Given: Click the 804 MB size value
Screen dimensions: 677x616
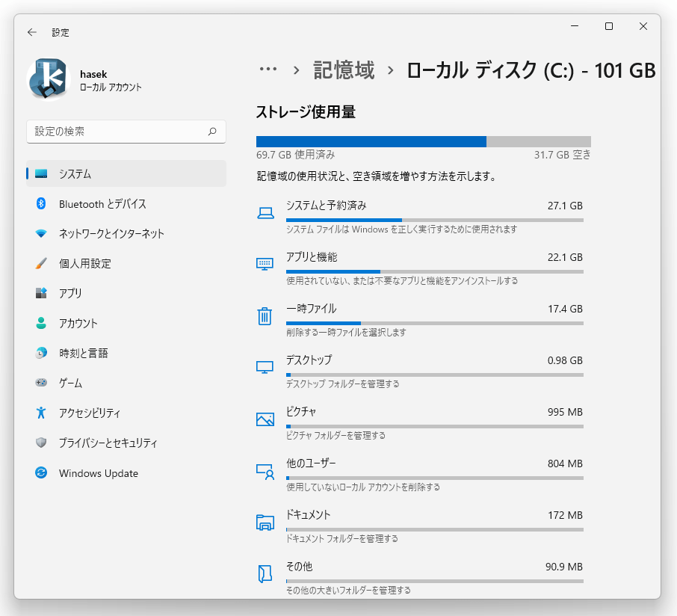Looking at the screenshot, I should (x=565, y=463).
